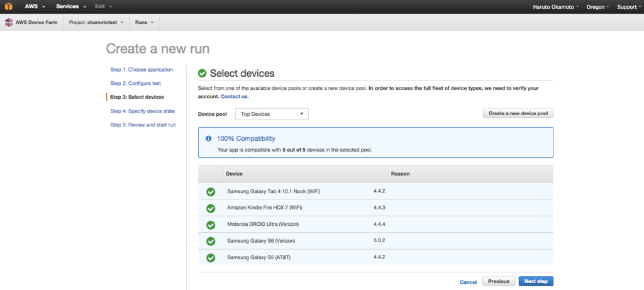This screenshot has height=290, width=644.
Task: Open the Support menu
Action: click(x=629, y=7)
